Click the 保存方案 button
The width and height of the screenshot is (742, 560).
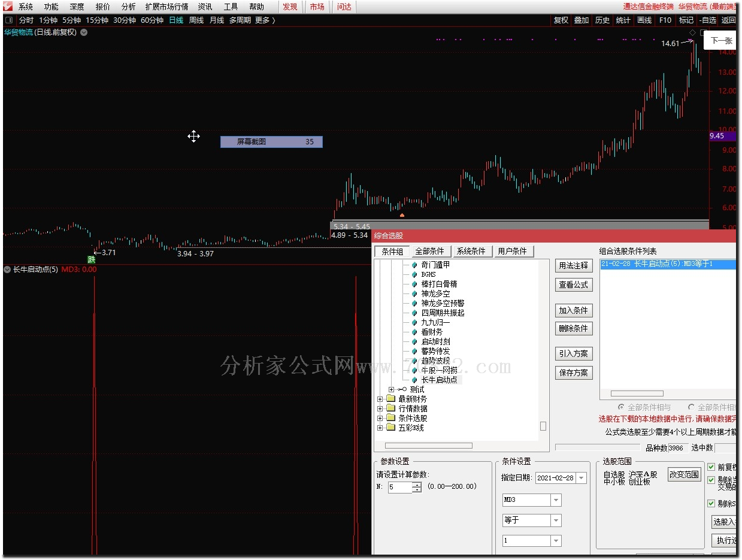tap(574, 373)
